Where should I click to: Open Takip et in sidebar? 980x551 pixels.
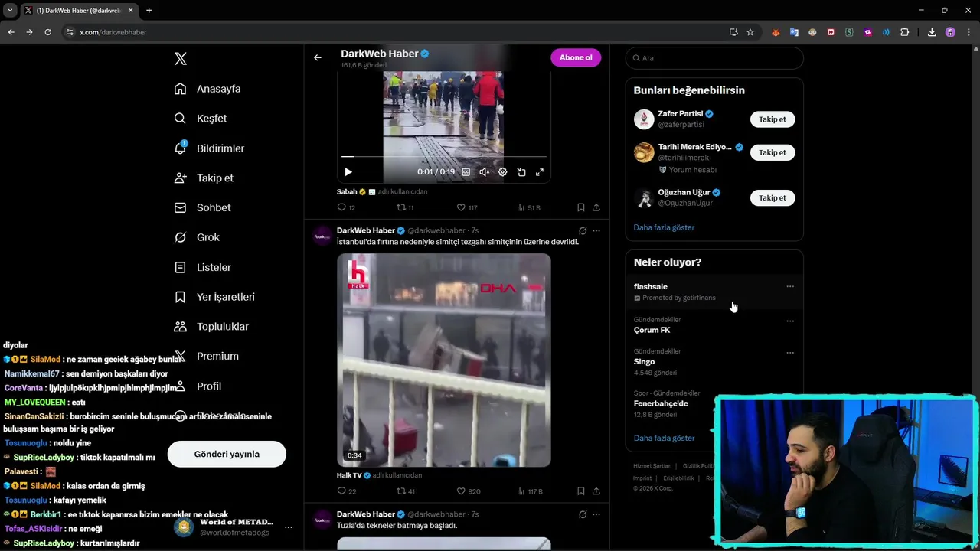pos(204,178)
